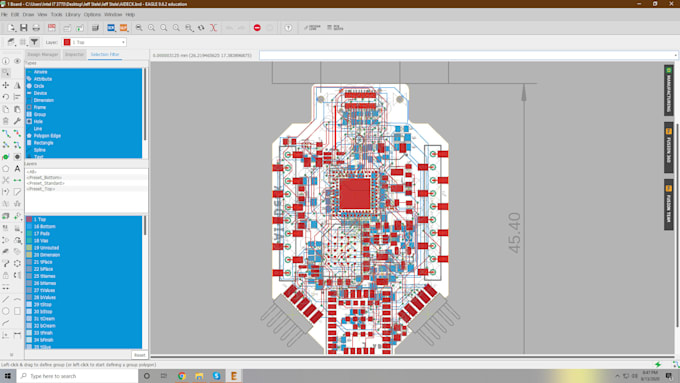Select the 17 Pads layer row
Image resolution: width=680 pixels, height=383 pixels.
click(x=83, y=233)
